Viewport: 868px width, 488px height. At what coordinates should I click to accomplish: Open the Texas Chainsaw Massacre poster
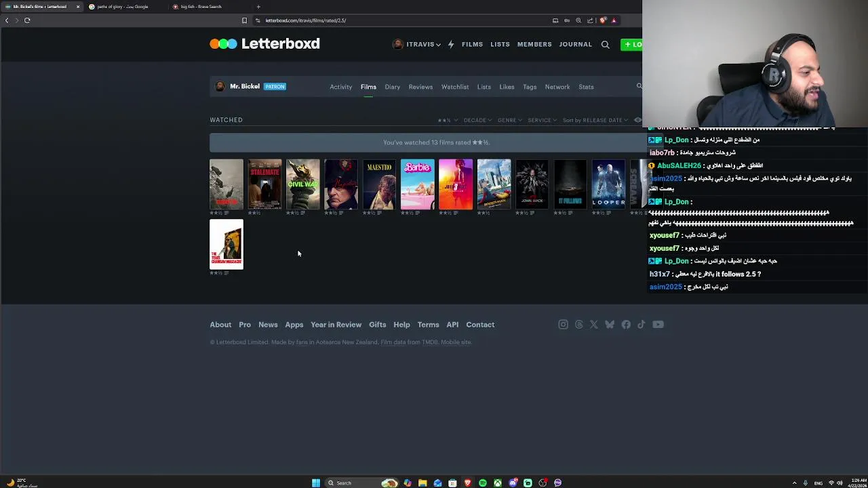click(x=226, y=244)
